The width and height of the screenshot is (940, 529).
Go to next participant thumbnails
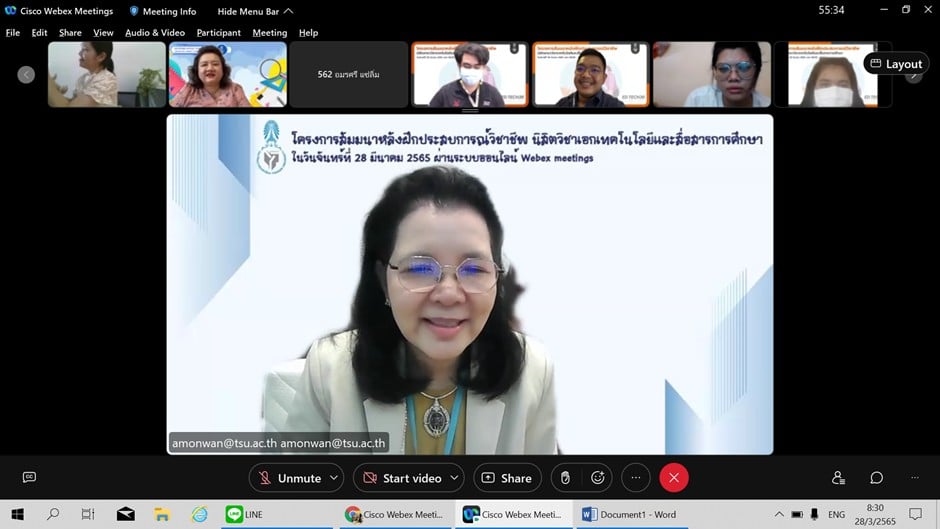(x=914, y=76)
